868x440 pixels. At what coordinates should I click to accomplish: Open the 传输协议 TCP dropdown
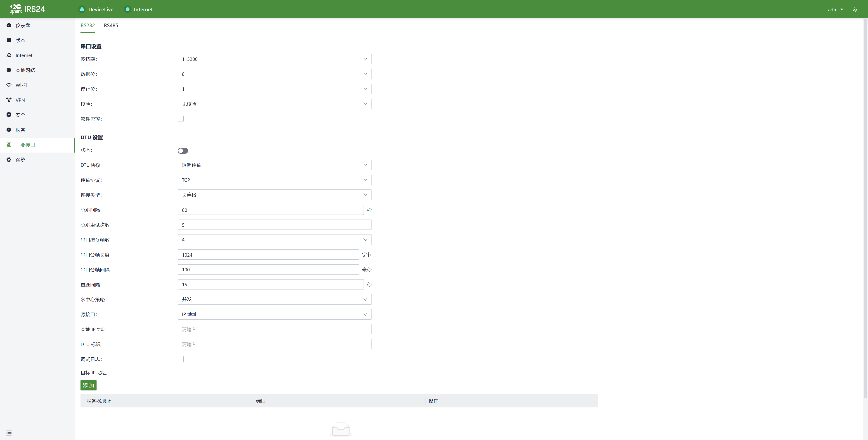pos(274,180)
